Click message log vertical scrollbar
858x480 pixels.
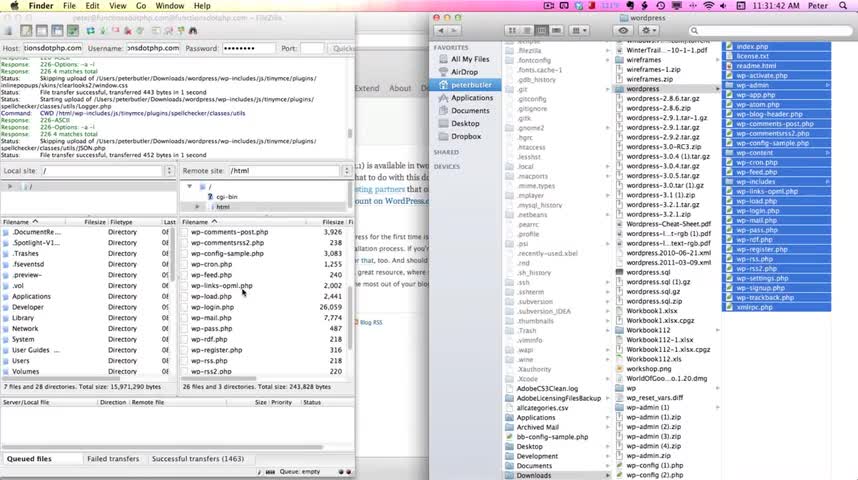pos(350,133)
